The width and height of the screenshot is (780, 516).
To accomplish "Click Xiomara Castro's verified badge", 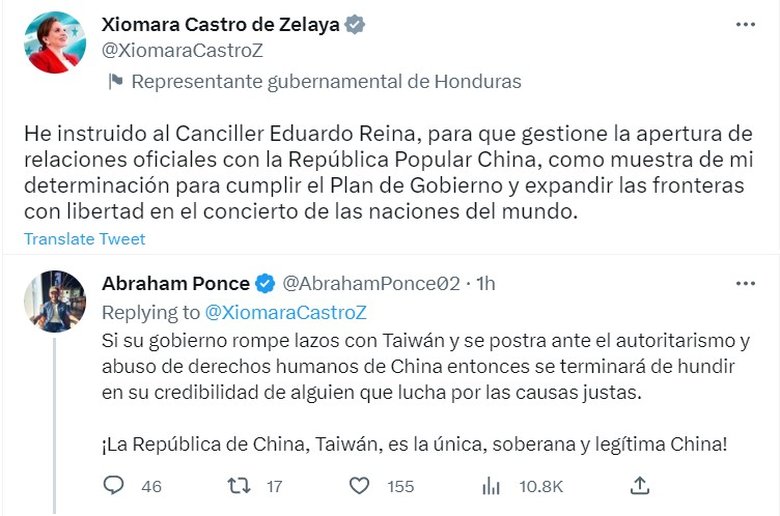I will pos(355,24).
